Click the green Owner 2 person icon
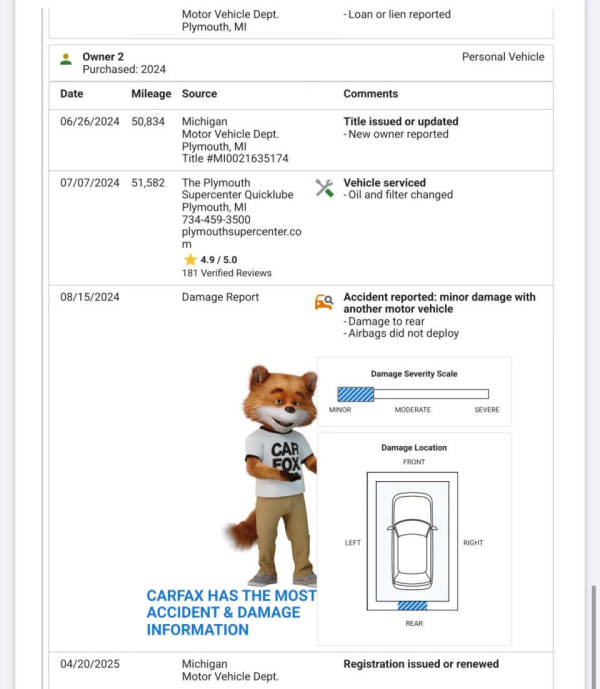 coord(66,59)
